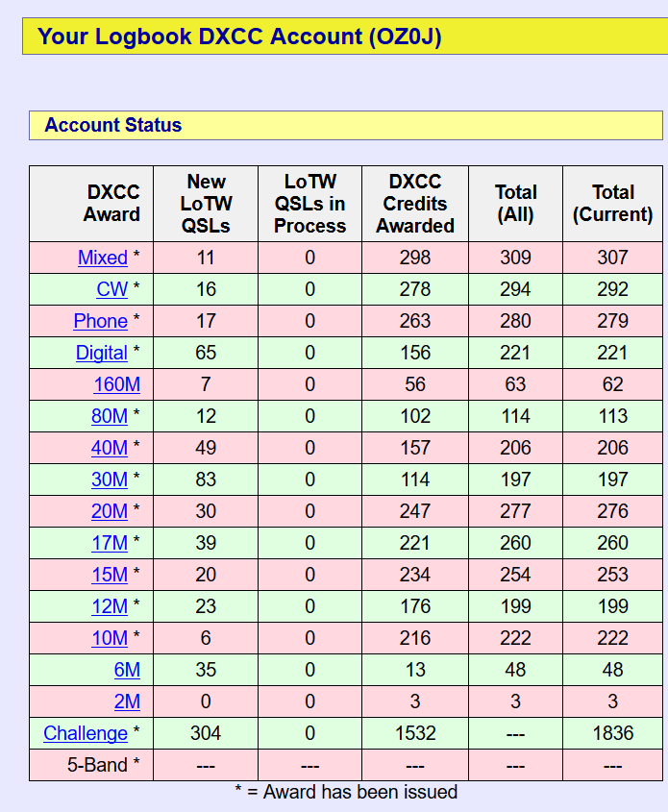Select 30M credits awarded value 114
This screenshot has width=668, height=812.
[x=415, y=480]
